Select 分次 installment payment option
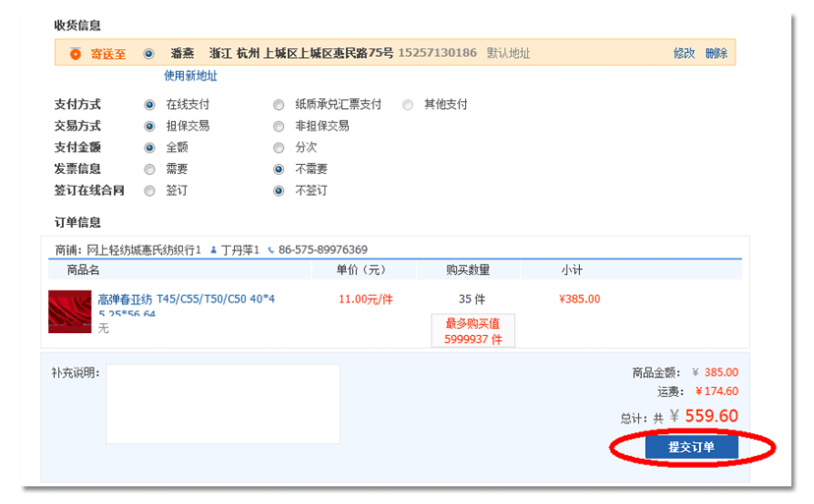This screenshot has height=504, width=814. pos(279,147)
